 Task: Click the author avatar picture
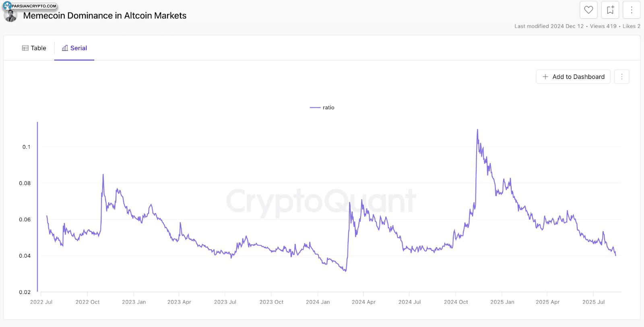[10, 17]
